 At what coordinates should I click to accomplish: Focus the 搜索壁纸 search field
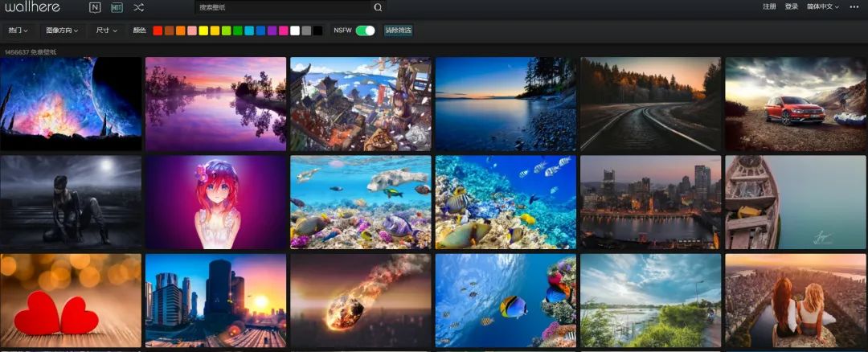tap(284, 8)
